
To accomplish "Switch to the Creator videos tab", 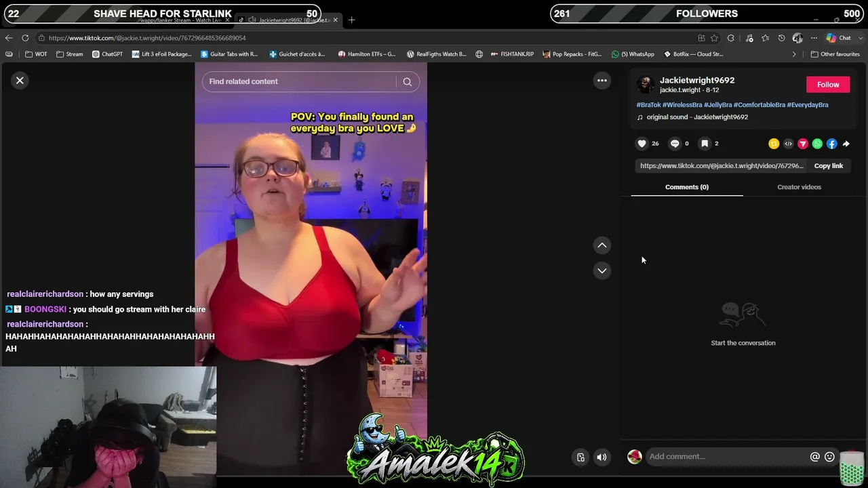I will click(799, 187).
